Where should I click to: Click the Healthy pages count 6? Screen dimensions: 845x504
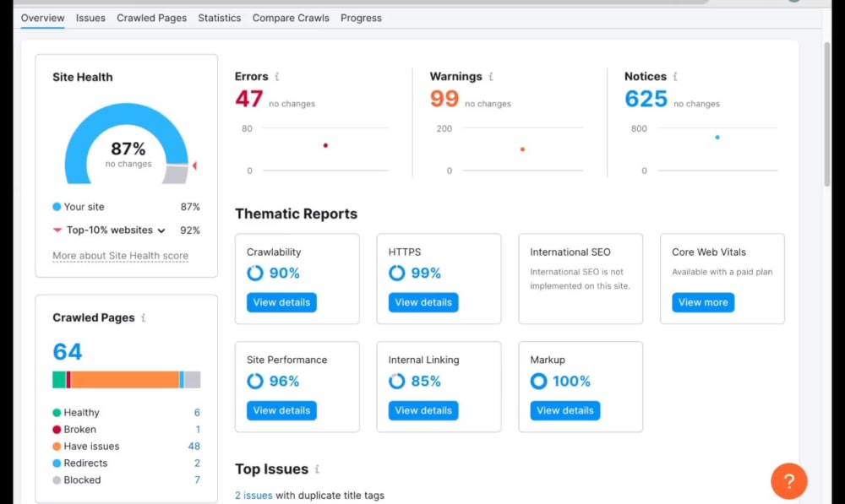(197, 413)
